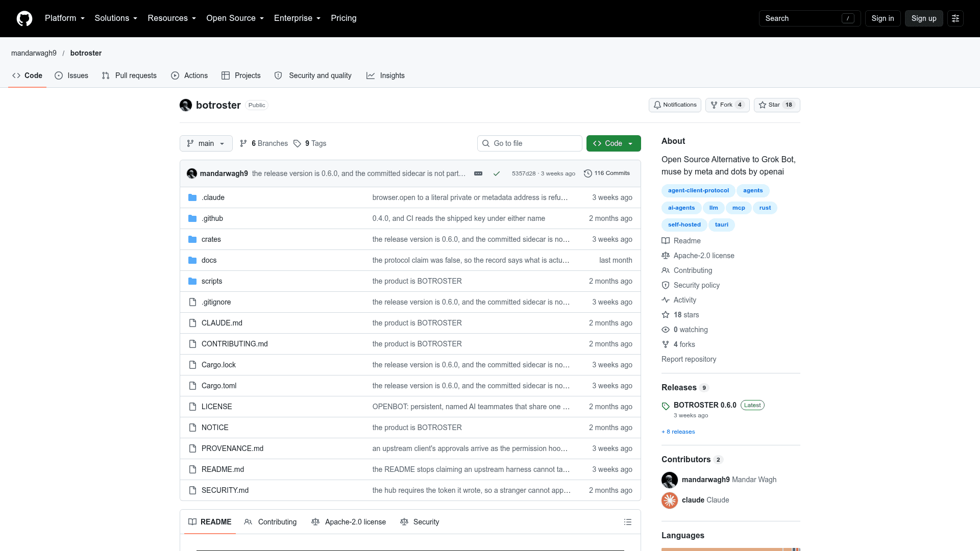
Task: Open the Branches fork icon link
Action: (243, 143)
